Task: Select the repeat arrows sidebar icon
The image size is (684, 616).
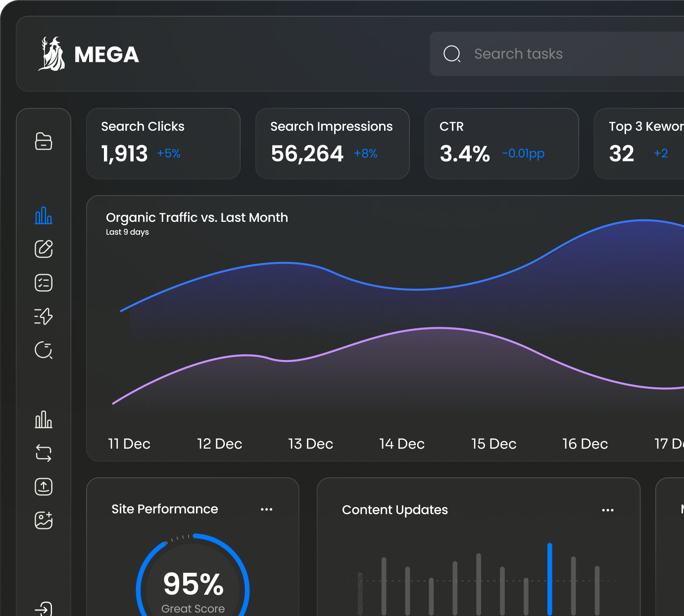Action: (44, 453)
